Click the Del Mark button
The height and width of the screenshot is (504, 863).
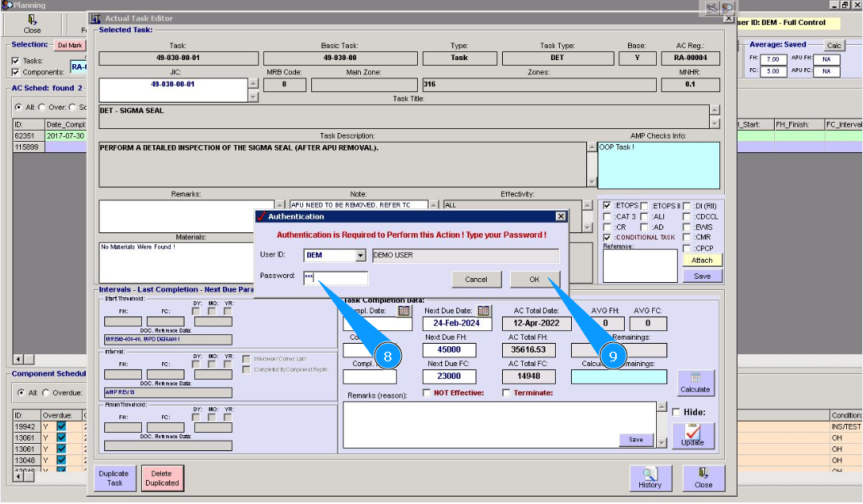pos(70,46)
